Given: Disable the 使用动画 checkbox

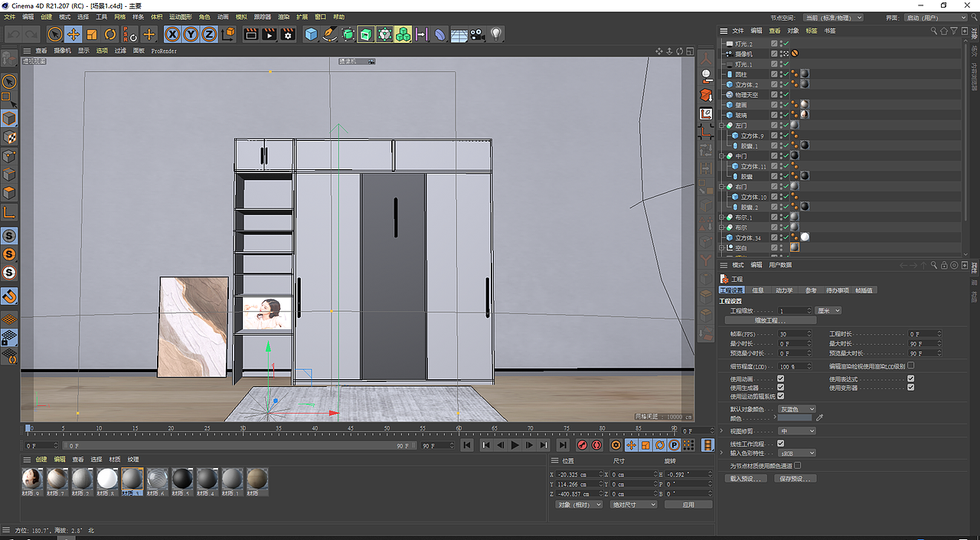Looking at the screenshot, I should 780,378.
